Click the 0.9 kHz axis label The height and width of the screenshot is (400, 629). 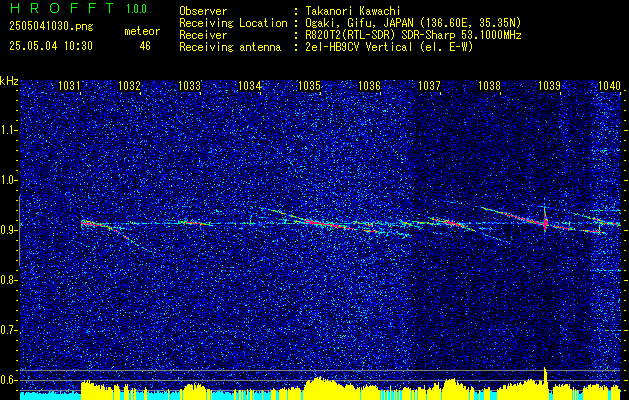tap(9, 230)
